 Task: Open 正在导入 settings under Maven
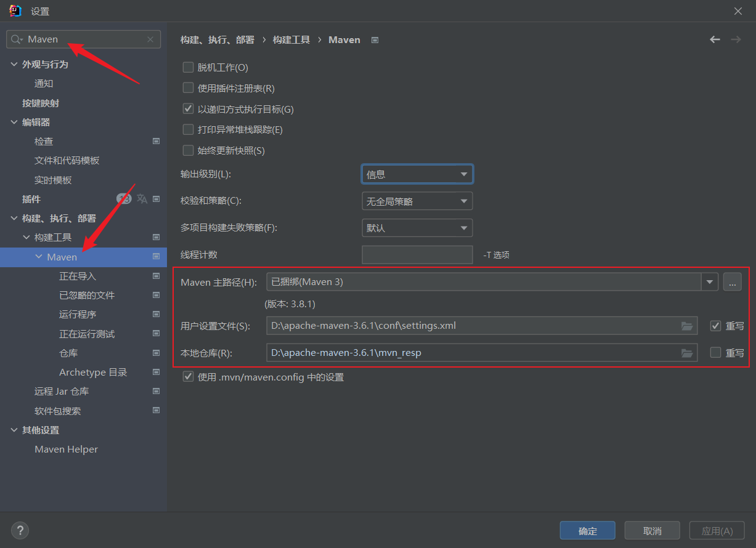pos(78,276)
